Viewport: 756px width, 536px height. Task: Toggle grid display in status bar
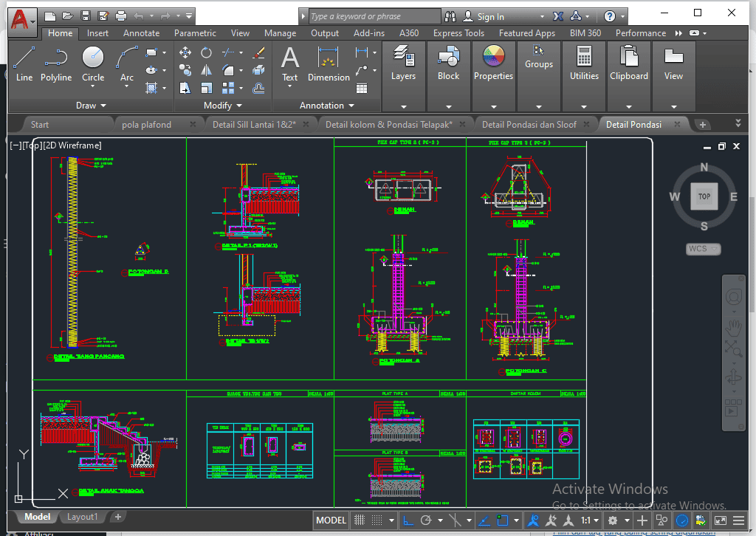coord(360,520)
